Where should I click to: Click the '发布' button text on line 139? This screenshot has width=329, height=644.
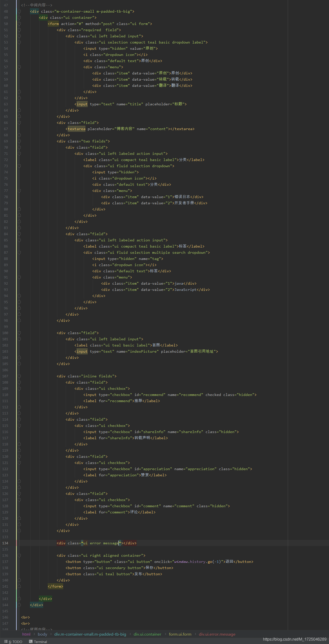point(138,574)
